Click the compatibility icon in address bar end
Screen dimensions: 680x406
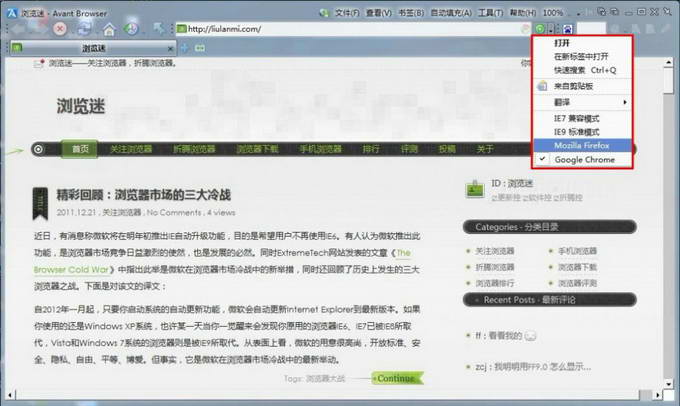[525, 29]
